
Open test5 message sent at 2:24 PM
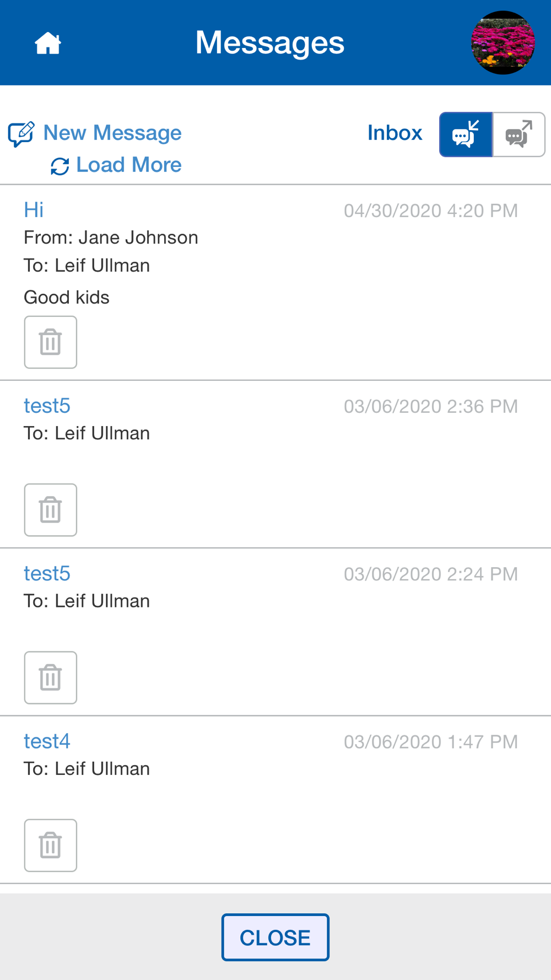pyautogui.click(x=47, y=573)
